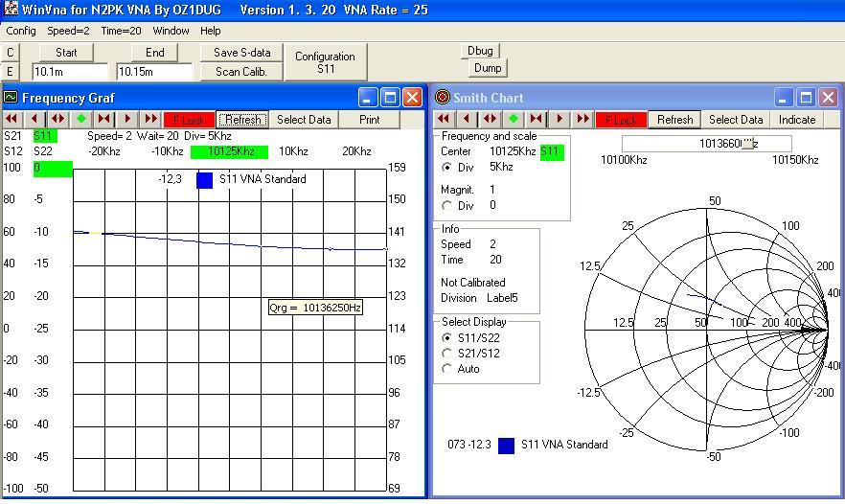This screenshot has height=504, width=845.
Task: Open the Help menu
Action: click(211, 31)
